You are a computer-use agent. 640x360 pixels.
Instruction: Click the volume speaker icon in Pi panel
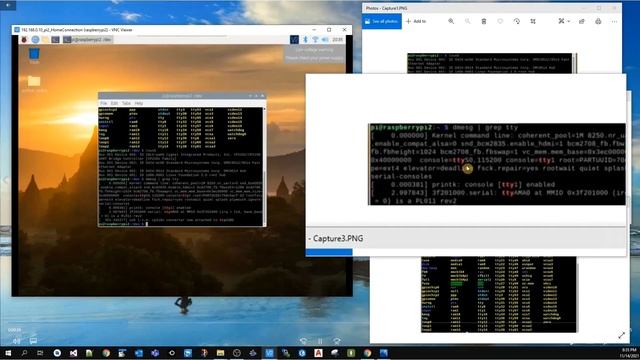click(325, 40)
